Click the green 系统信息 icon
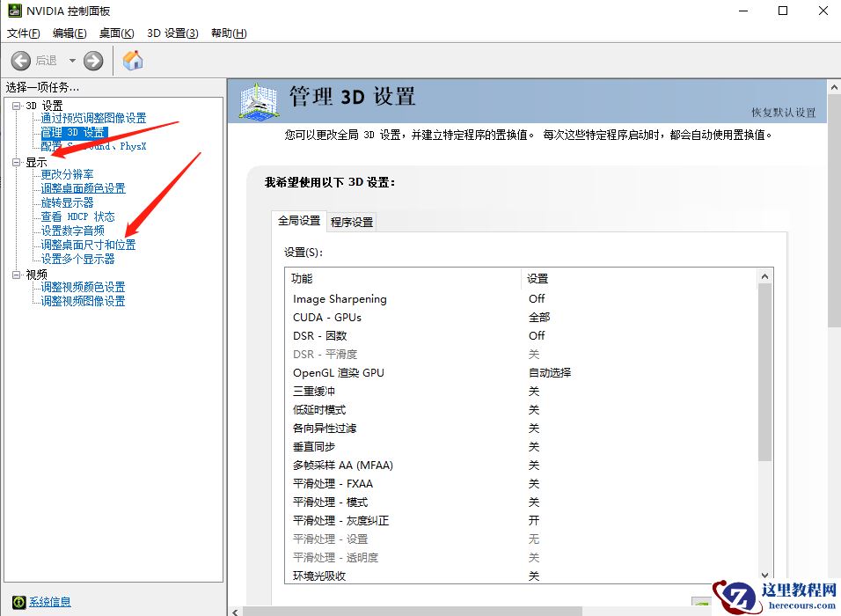Viewport: 841px width, 616px height. pyautogui.click(x=20, y=601)
